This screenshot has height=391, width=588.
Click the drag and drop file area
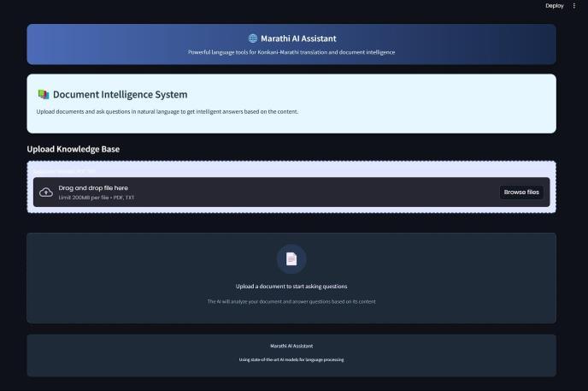[291, 193]
